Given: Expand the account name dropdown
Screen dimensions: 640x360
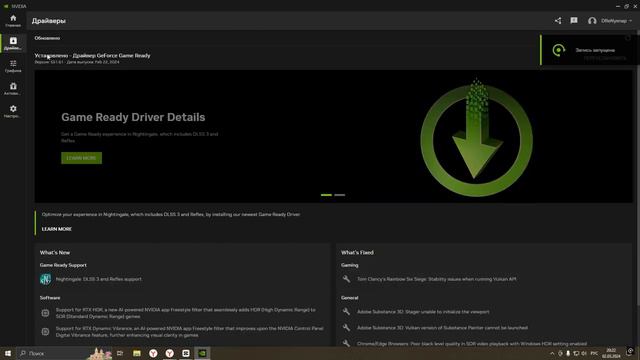Looking at the screenshot, I should pos(616,21).
